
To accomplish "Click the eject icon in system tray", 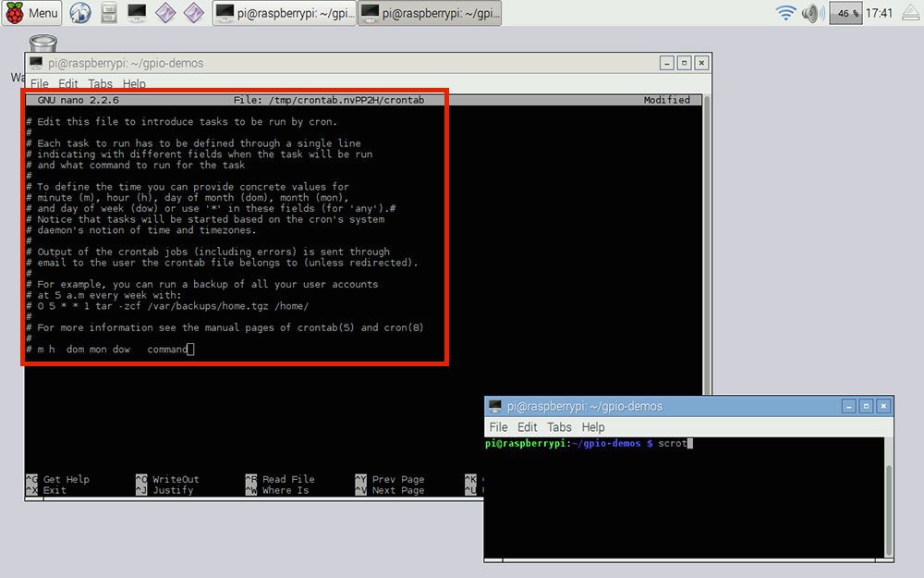I will click(x=911, y=12).
